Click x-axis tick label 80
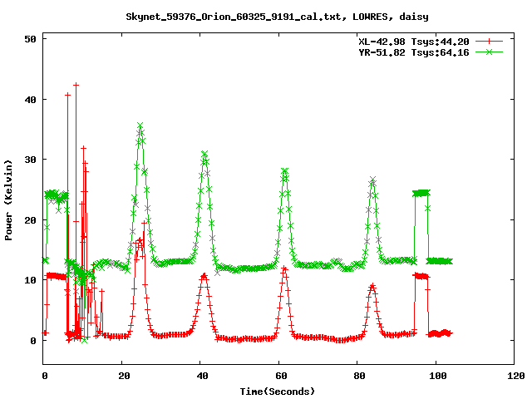This screenshot has height=399, width=532. [359, 376]
